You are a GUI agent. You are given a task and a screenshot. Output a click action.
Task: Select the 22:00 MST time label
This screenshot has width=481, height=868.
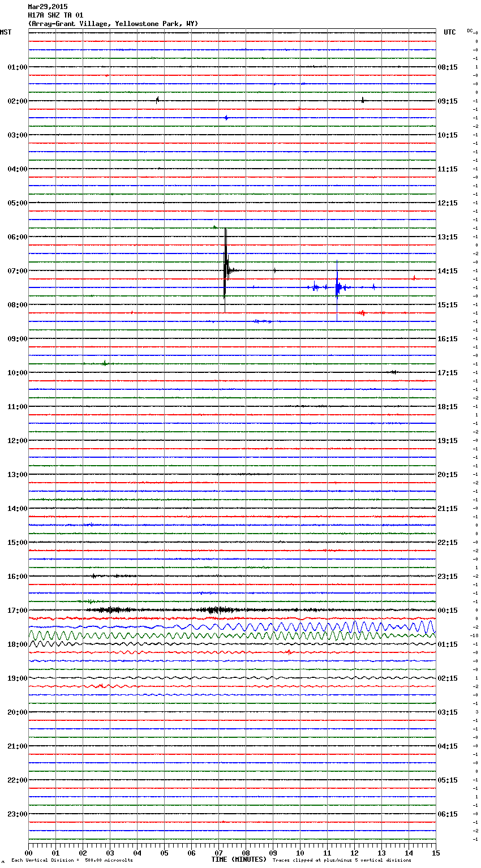17,780
